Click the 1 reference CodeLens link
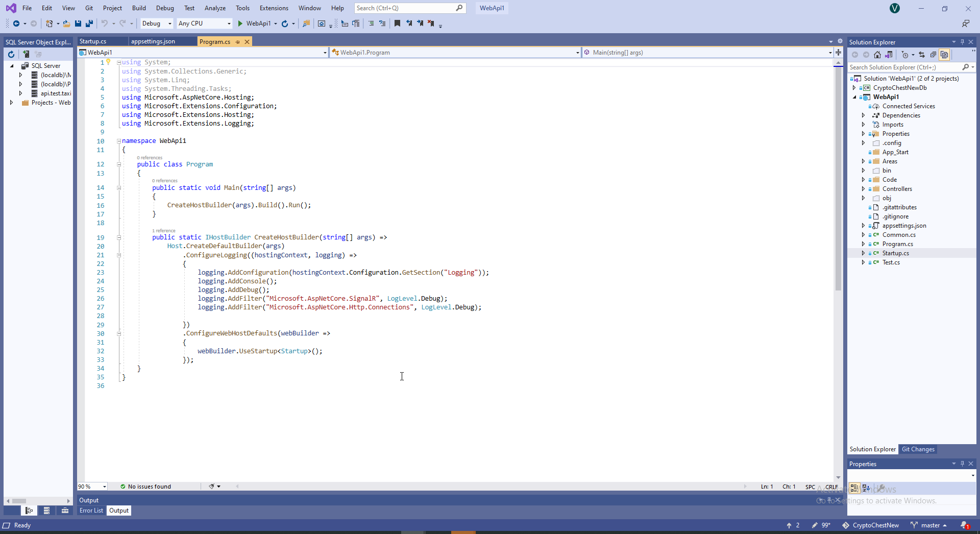980x534 pixels. [x=164, y=231]
